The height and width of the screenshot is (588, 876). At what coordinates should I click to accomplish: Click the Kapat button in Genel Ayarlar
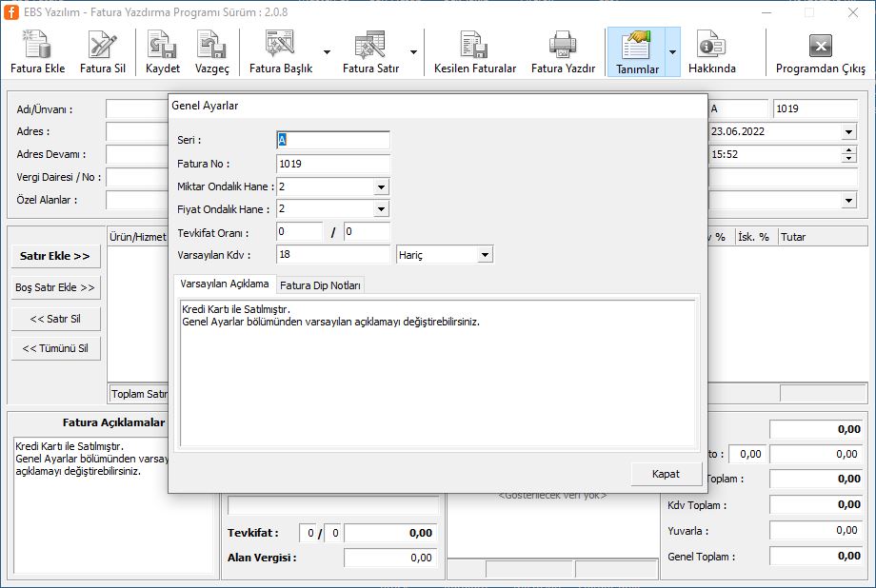pyautogui.click(x=666, y=474)
